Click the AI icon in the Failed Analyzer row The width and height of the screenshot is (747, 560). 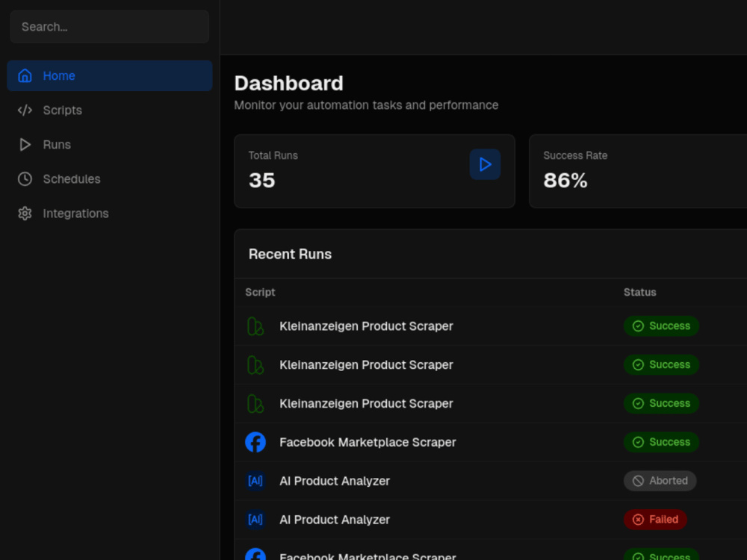click(255, 520)
